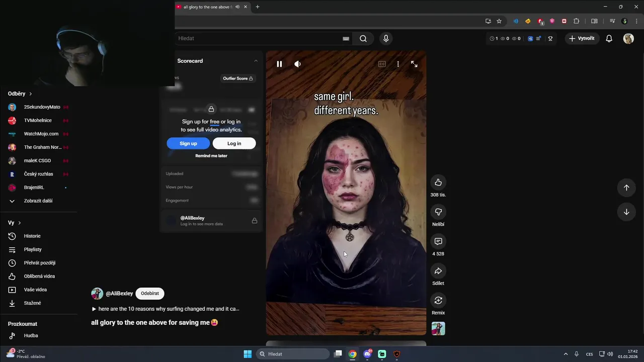
Task: Like the Short with 308 tis.
Action: (x=438, y=182)
